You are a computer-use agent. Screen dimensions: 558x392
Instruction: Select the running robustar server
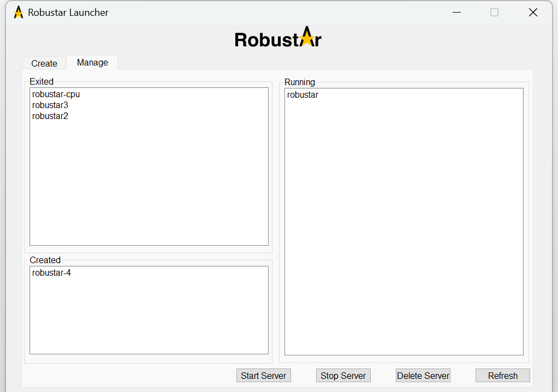302,95
